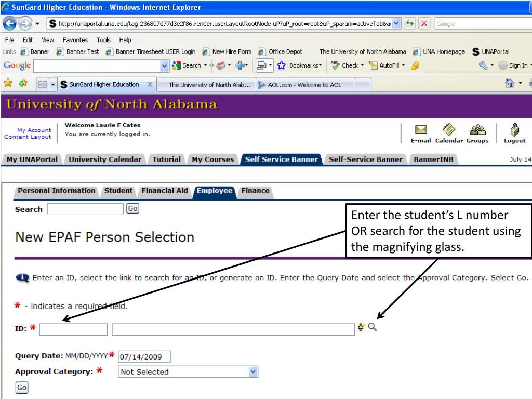532x399 pixels.
Task: Open the My Account link
Action: click(34, 130)
